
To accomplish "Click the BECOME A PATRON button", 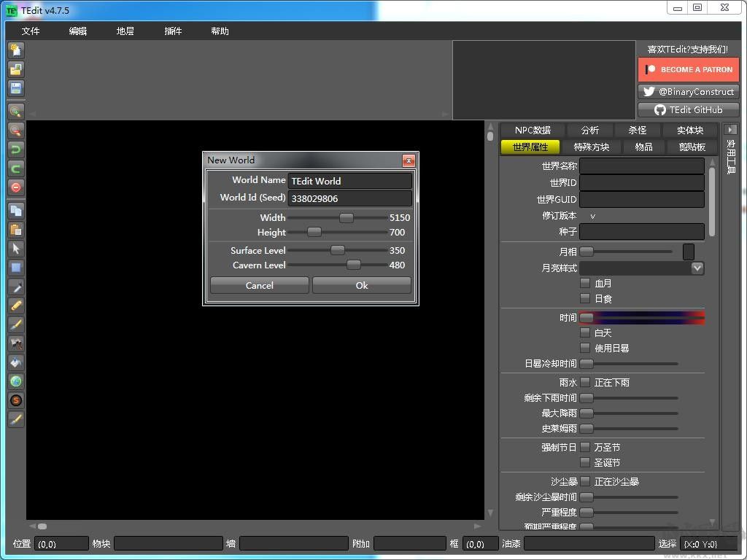I will (688, 69).
